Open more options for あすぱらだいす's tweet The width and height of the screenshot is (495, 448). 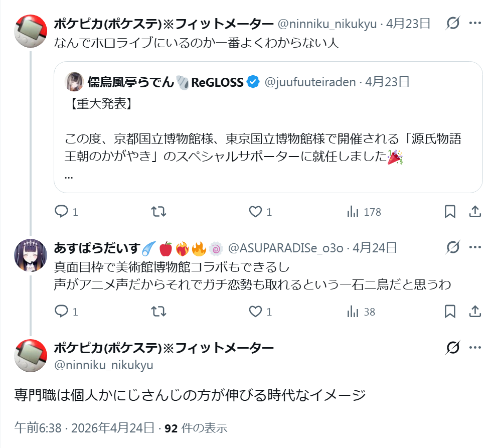pyautogui.click(x=475, y=247)
